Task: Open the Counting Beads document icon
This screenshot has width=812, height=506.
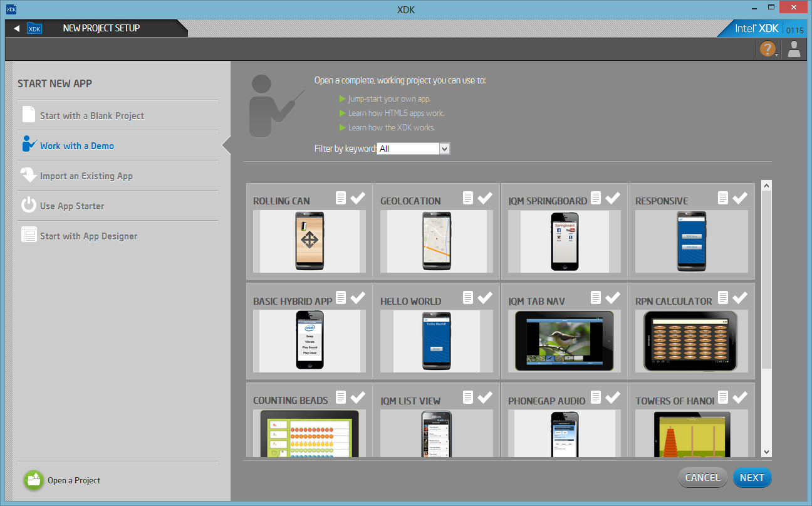Action: pyautogui.click(x=341, y=397)
